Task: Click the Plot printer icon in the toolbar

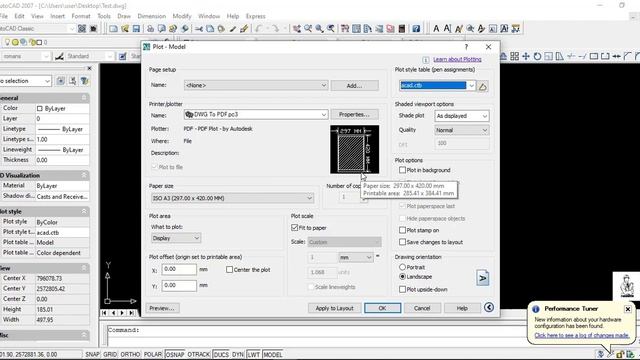Action: click(150, 29)
